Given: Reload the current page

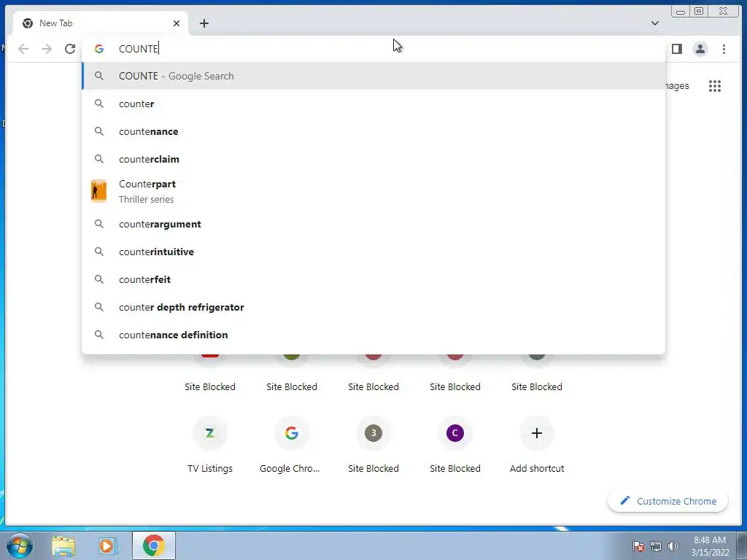Looking at the screenshot, I should [70, 49].
